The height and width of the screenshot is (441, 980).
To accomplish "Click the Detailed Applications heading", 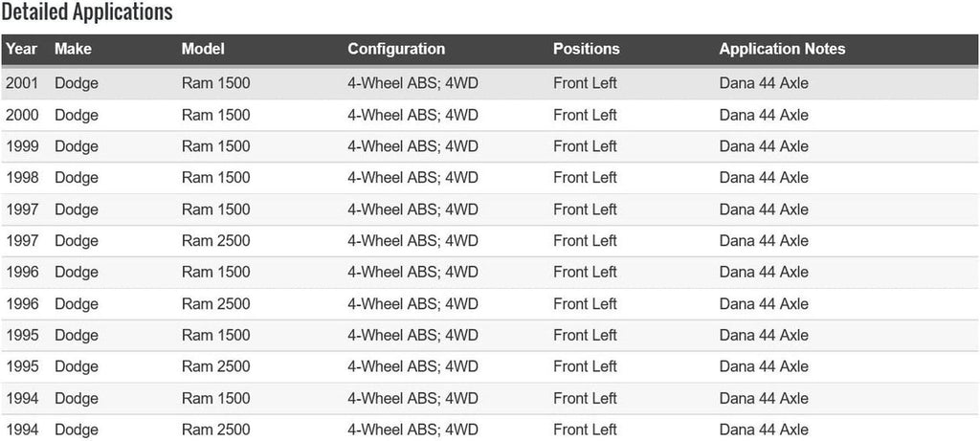I will pos(87,12).
